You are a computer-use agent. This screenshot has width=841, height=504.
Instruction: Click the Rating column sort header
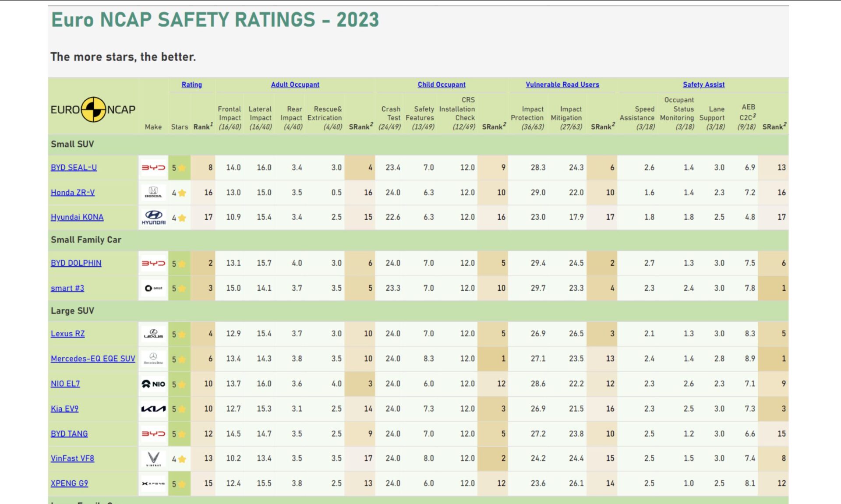pyautogui.click(x=191, y=84)
